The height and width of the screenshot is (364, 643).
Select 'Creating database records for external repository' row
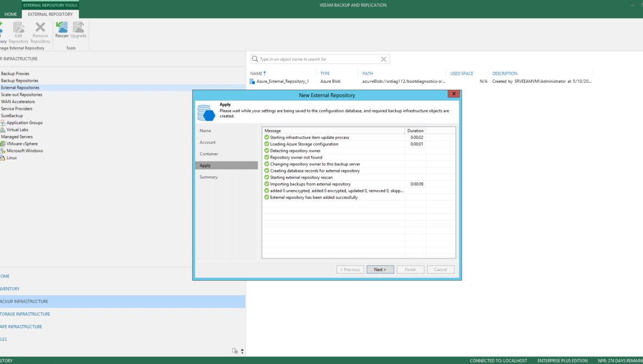[x=359, y=170]
